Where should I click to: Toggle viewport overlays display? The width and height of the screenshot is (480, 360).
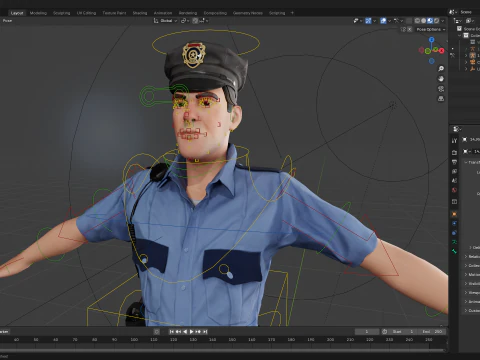coord(383,21)
